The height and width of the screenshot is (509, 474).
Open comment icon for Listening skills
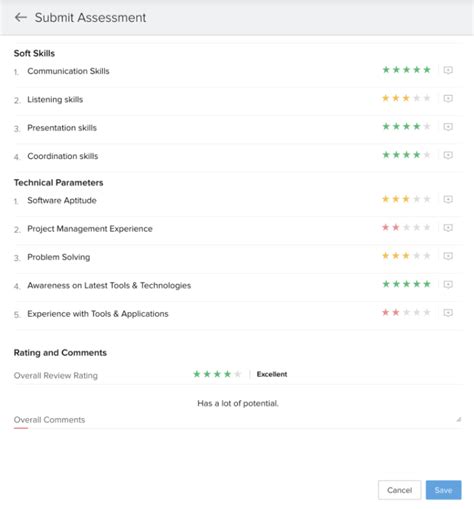[448, 98]
